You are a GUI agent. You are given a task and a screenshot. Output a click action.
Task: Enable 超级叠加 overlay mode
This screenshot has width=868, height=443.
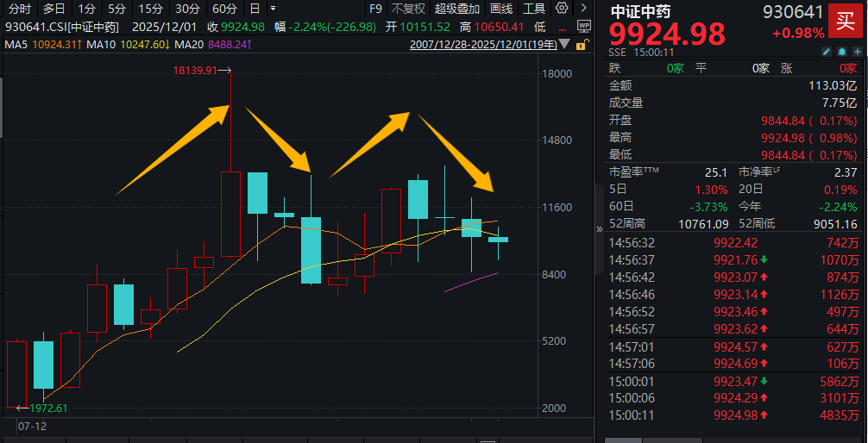[x=457, y=9]
